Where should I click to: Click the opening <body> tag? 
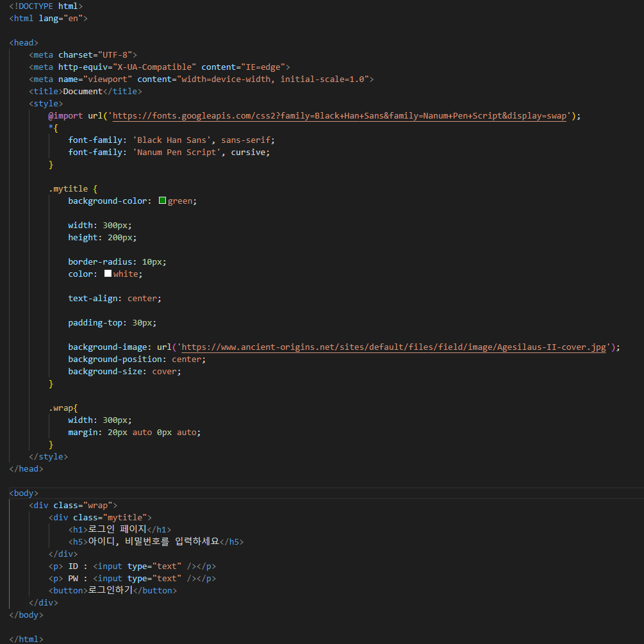(24, 493)
